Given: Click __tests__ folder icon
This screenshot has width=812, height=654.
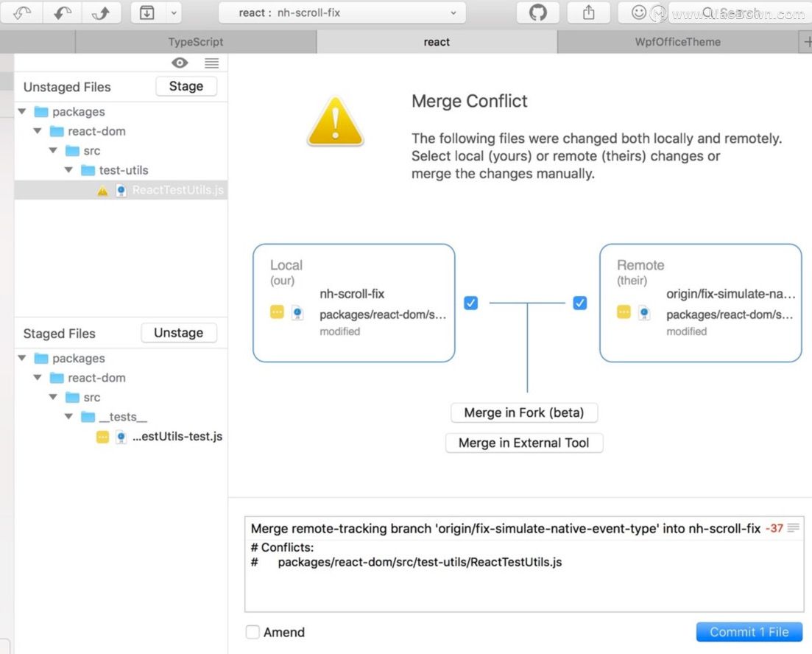Looking at the screenshot, I should coord(88,417).
